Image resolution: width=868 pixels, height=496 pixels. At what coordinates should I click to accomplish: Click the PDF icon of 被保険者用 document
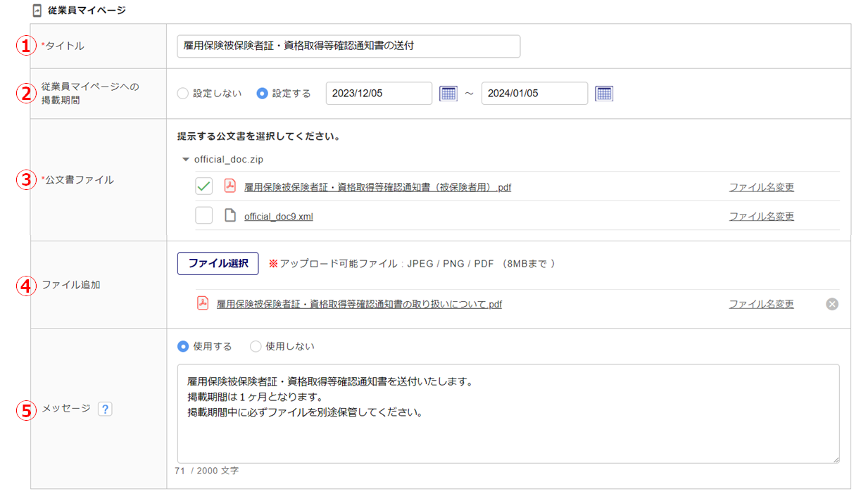(x=229, y=186)
